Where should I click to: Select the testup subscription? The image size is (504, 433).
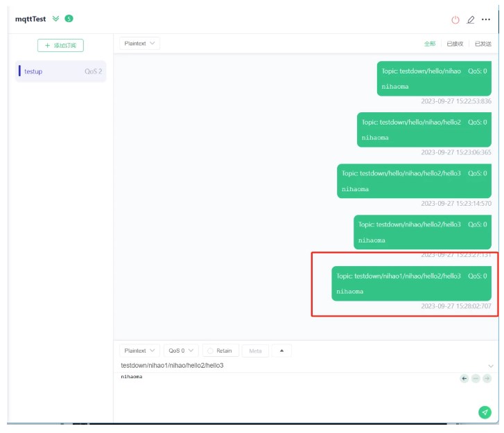click(60, 71)
